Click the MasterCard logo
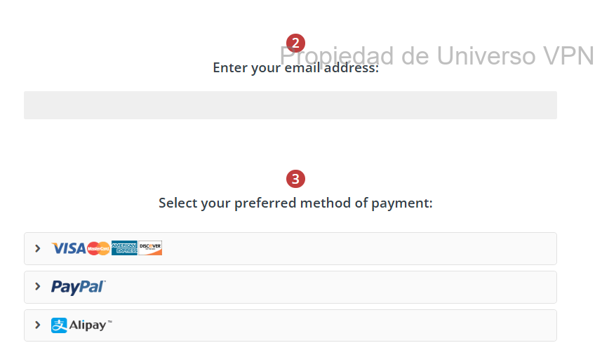Image resolution: width=602 pixels, height=364 pixels. coord(98,248)
